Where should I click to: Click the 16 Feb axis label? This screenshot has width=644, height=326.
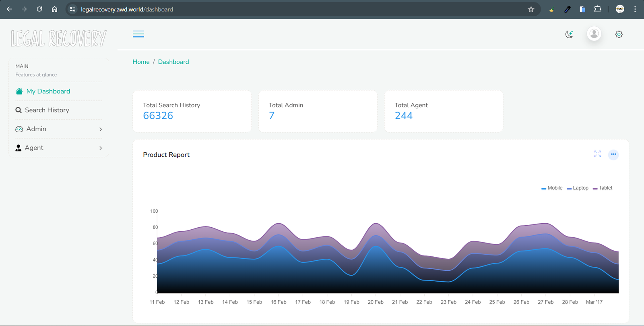[279, 302]
